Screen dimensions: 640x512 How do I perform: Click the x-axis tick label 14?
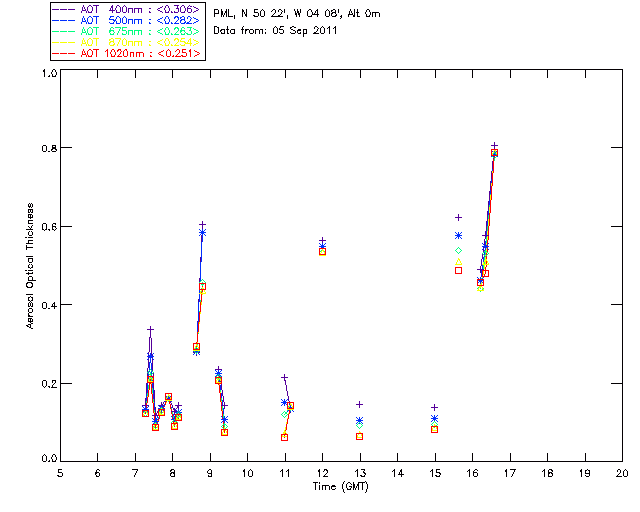pyautogui.click(x=398, y=473)
